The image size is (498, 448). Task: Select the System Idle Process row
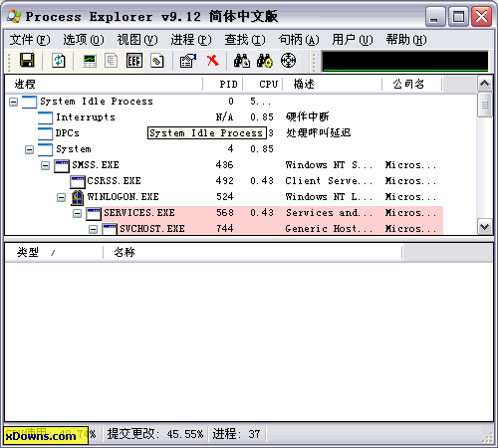pyautogui.click(x=224, y=102)
